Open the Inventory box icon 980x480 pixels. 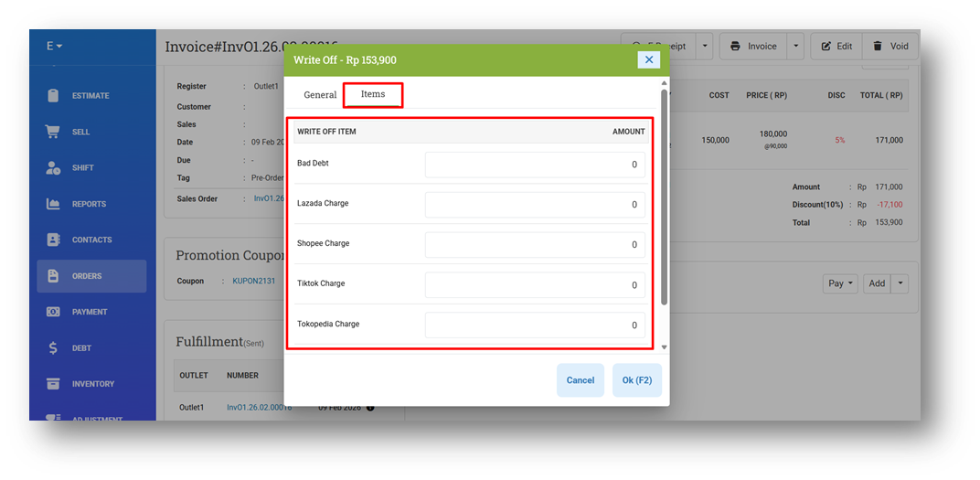(x=53, y=384)
